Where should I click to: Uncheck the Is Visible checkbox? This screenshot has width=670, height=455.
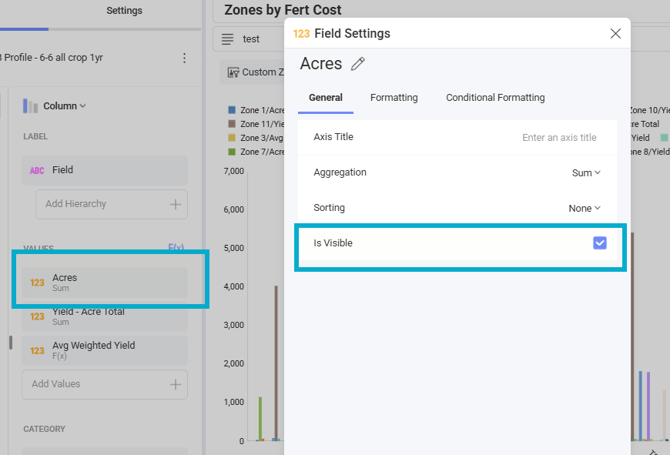(x=600, y=243)
